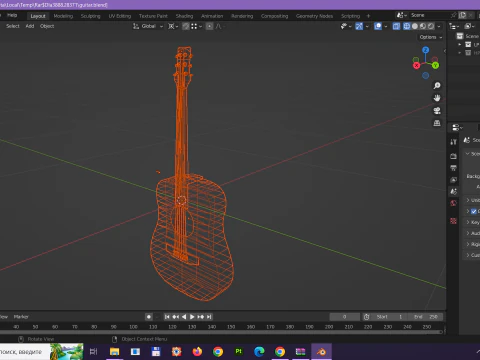Click the green Y axis on navigation gizmo
This screenshot has height=360, width=480.
click(435, 65)
